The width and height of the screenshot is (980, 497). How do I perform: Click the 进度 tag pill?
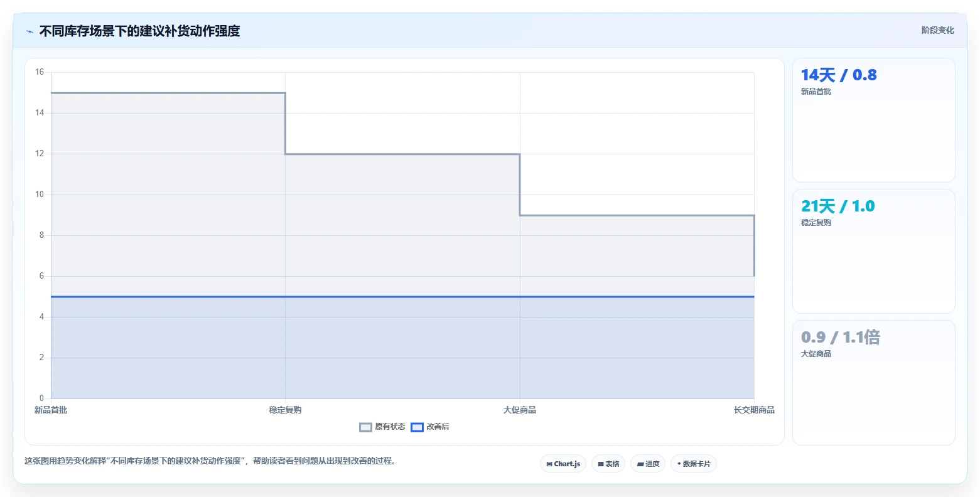[648, 464]
